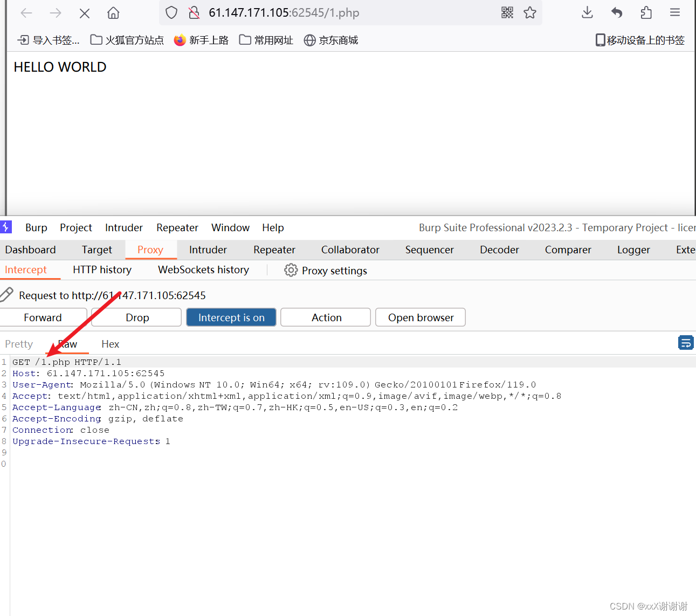
Task: Switch to the HTTP history tab
Action: click(x=102, y=269)
